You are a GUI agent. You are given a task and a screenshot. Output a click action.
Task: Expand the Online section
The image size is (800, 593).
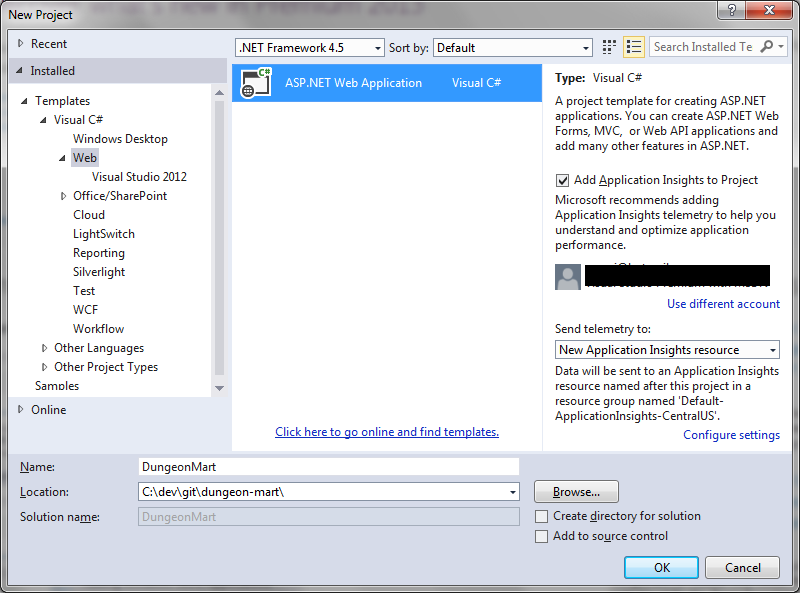pos(21,409)
